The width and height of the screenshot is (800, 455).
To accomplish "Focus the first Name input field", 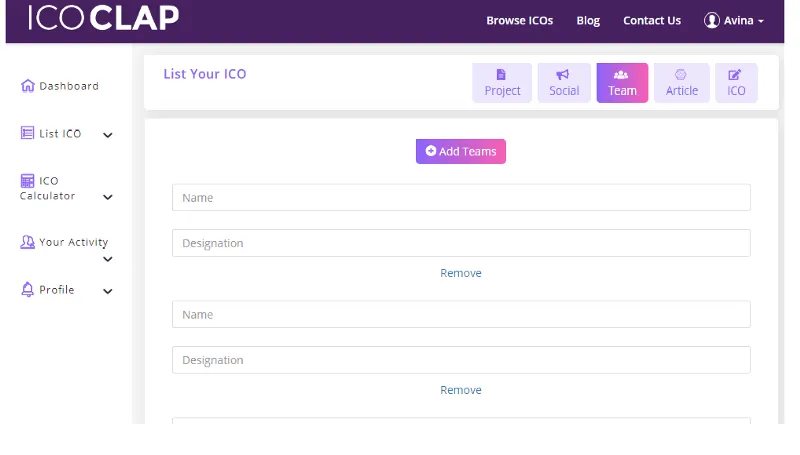I will [x=461, y=197].
